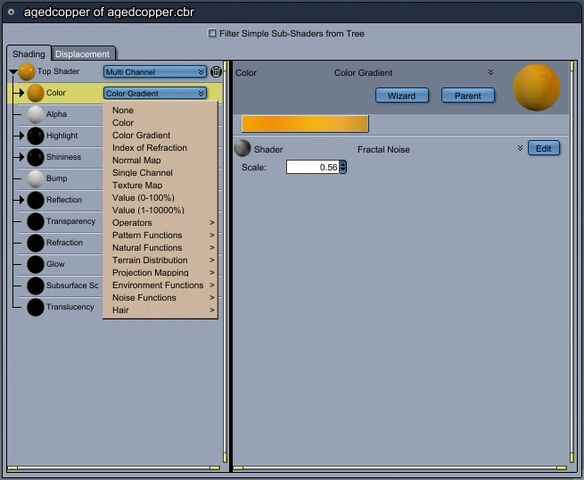This screenshot has height=480, width=584.
Task: Click the Bump channel sphere icon
Action: 35,179
